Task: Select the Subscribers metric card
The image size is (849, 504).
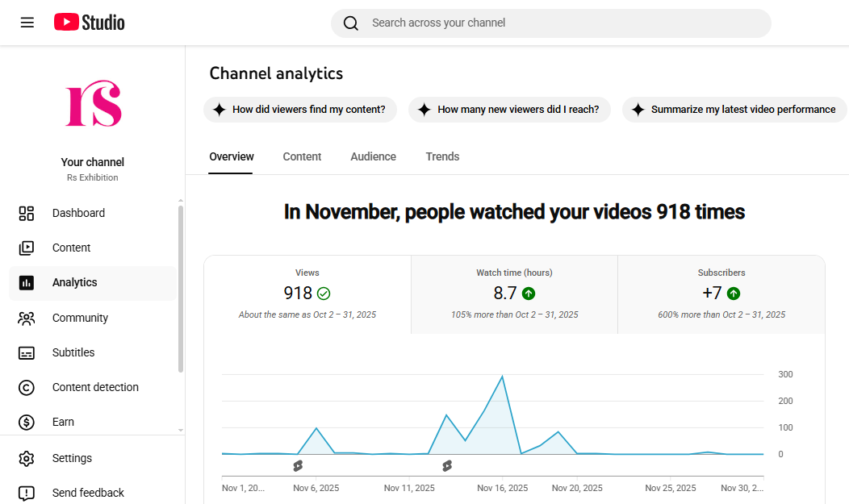Action: 721,294
